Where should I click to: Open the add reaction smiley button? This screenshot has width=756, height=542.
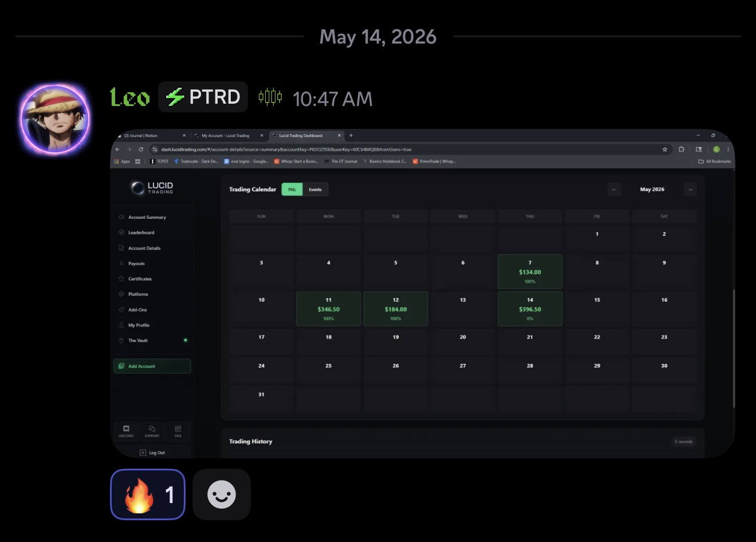click(x=222, y=494)
